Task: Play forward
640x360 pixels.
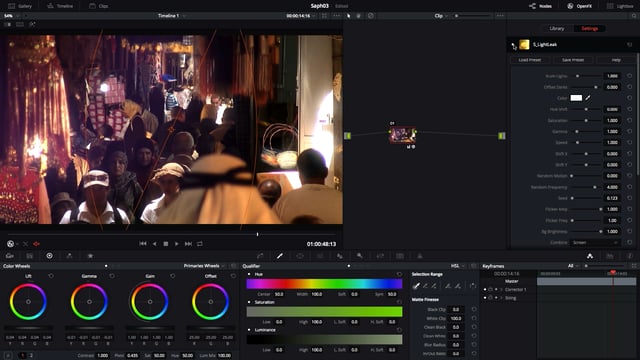Action: [177, 244]
